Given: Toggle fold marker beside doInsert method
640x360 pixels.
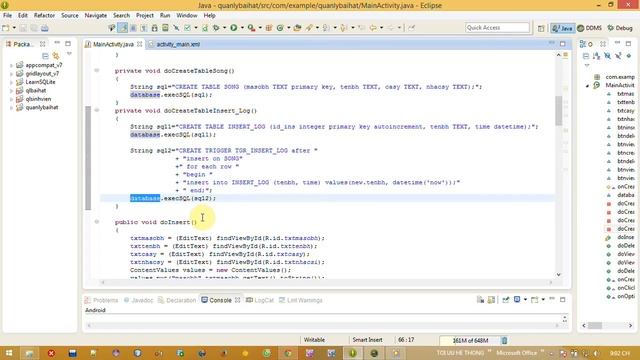Looking at the screenshot, I should pyautogui.click(x=97, y=222).
